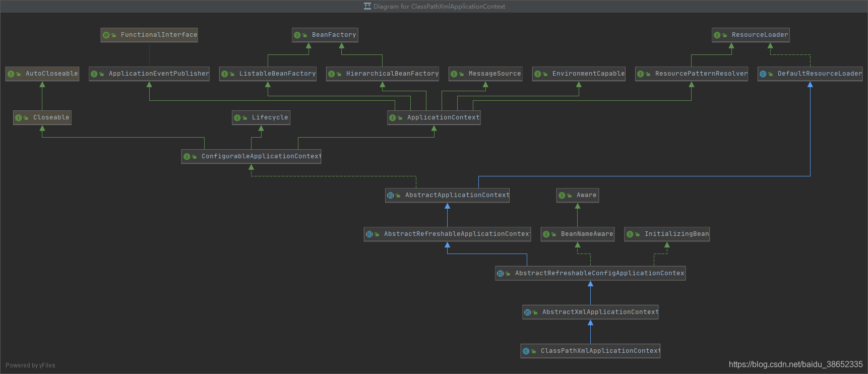868x374 pixels.
Task: Click the BeanFactory interface icon
Action: tap(297, 35)
